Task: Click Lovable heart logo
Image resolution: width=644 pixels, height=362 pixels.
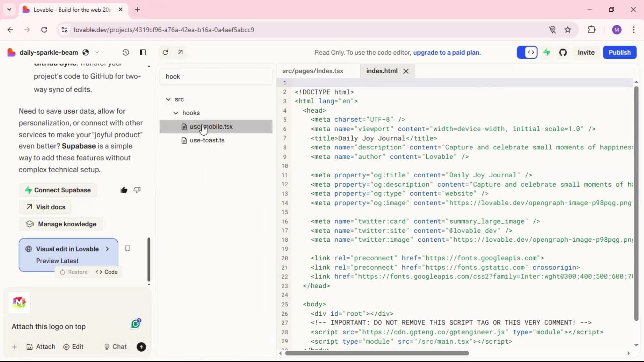Action: pyautogui.click(x=11, y=52)
